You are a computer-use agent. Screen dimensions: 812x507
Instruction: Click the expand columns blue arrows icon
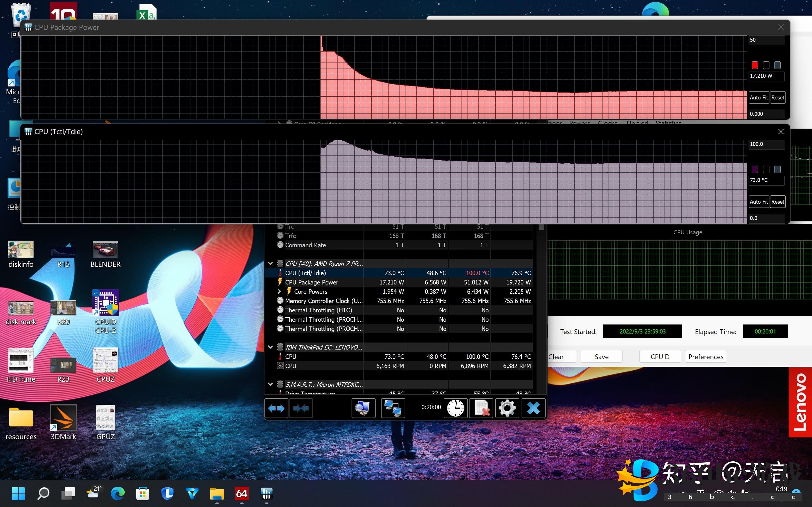click(x=276, y=408)
